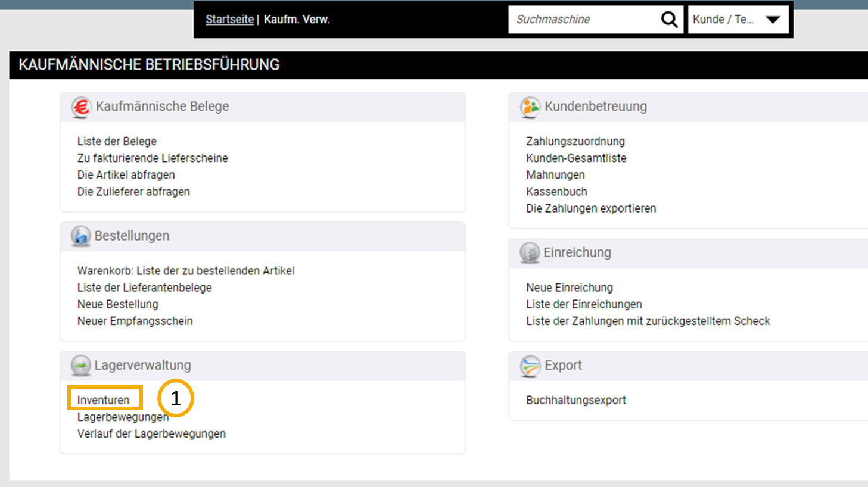Click the magnifying glass search icon
The width and height of the screenshot is (868, 487).
[669, 20]
